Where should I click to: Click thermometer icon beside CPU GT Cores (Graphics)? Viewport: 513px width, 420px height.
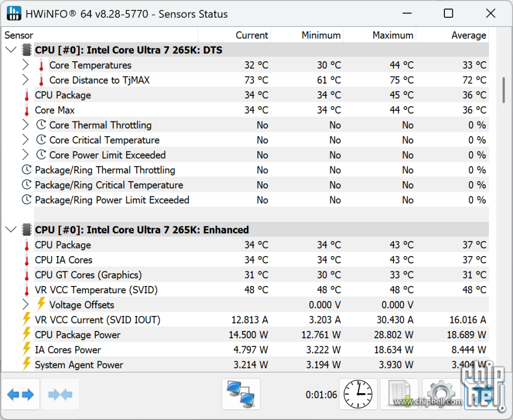click(27, 275)
